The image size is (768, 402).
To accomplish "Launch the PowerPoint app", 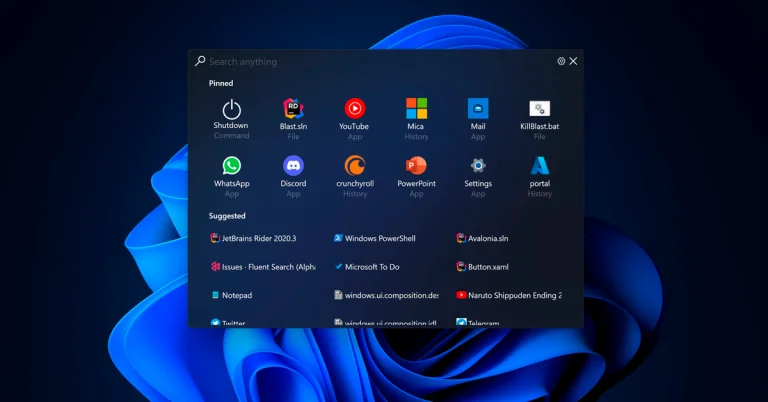I will (416, 166).
